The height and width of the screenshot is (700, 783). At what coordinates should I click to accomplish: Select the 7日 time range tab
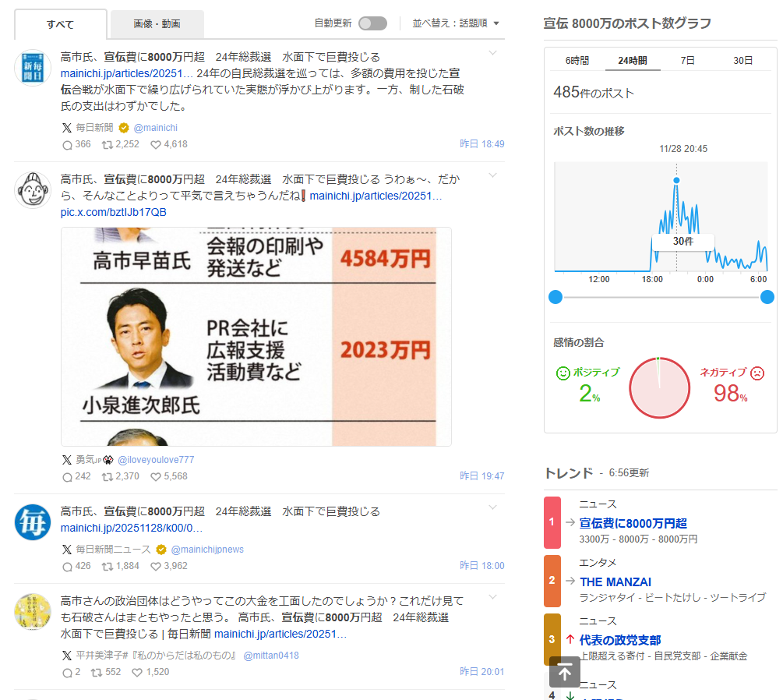[688, 60]
